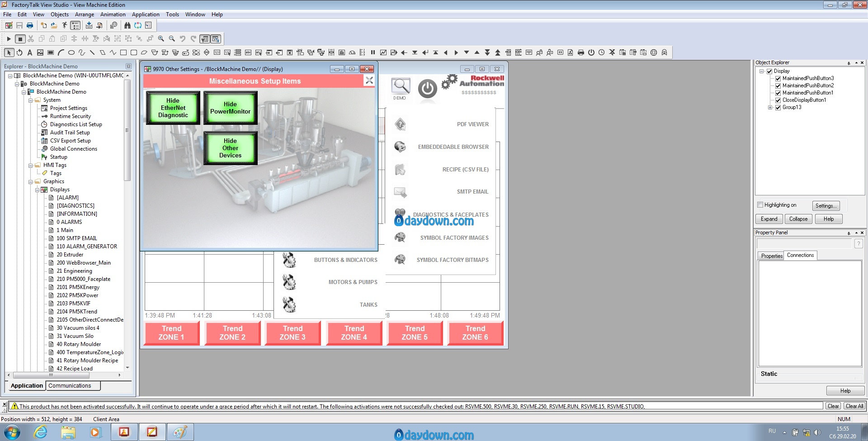Collapse the HMI Tags folder
This screenshot has height=441, width=868.
click(31, 166)
